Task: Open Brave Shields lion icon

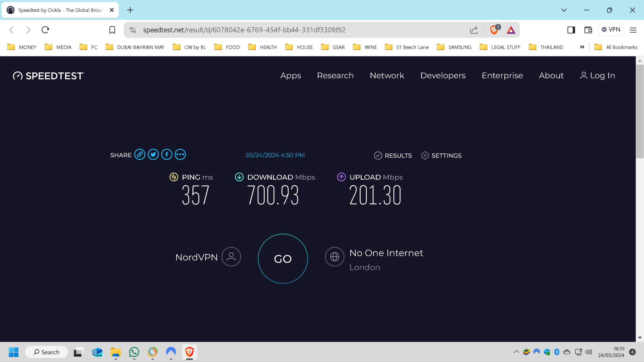Action: [x=494, y=30]
